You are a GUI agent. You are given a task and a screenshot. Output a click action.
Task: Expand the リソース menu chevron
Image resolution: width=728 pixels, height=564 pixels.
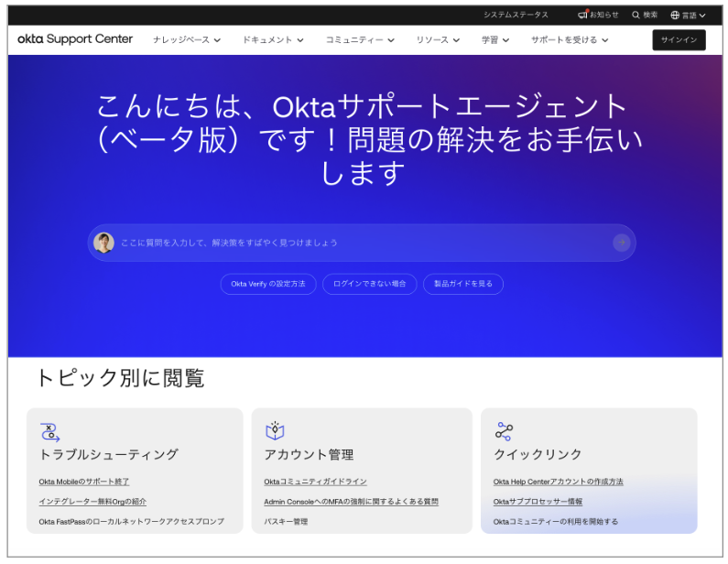tap(456, 40)
